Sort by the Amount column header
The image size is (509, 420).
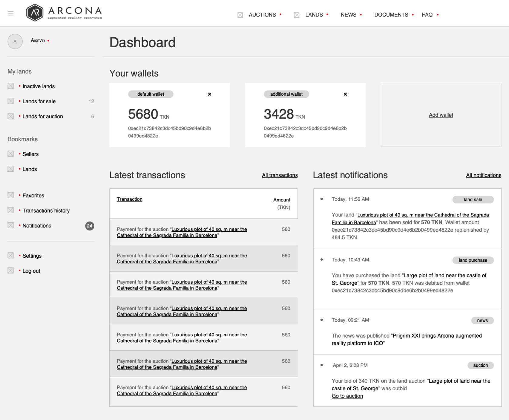(281, 200)
